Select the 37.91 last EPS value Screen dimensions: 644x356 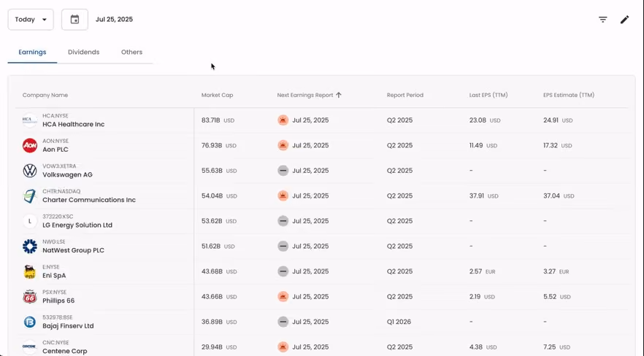(476, 196)
